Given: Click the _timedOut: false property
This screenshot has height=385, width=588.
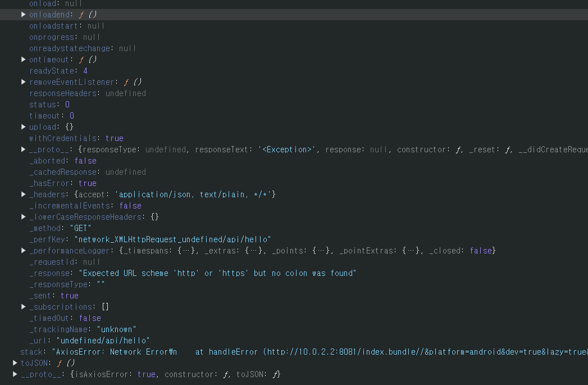Looking at the screenshot, I should (x=65, y=319).
